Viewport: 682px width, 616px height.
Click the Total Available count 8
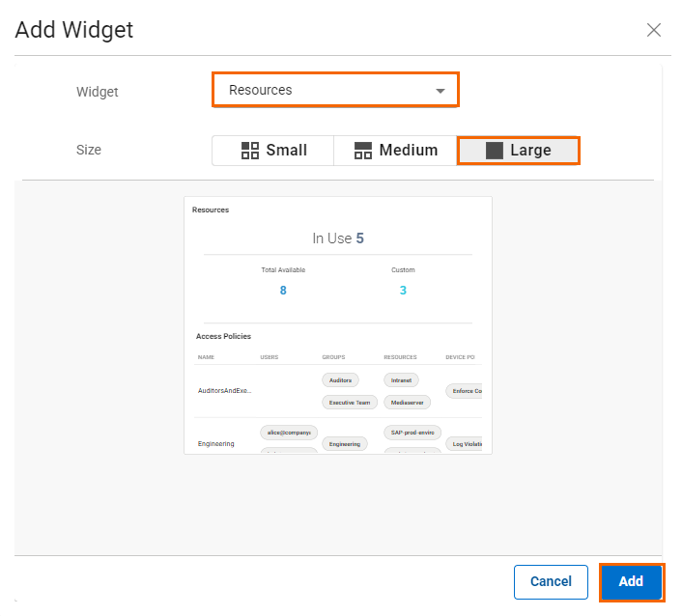tap(283, 290)
